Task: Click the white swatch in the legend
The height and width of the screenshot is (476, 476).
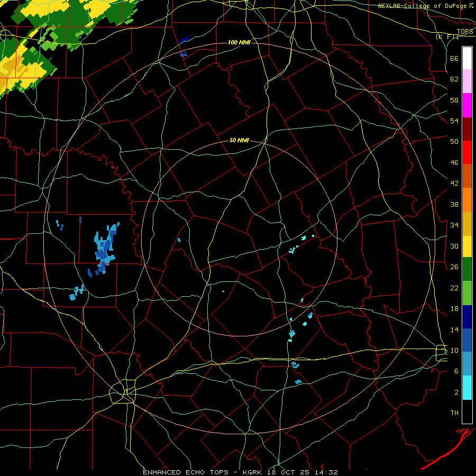Action: tap(467, 58)
